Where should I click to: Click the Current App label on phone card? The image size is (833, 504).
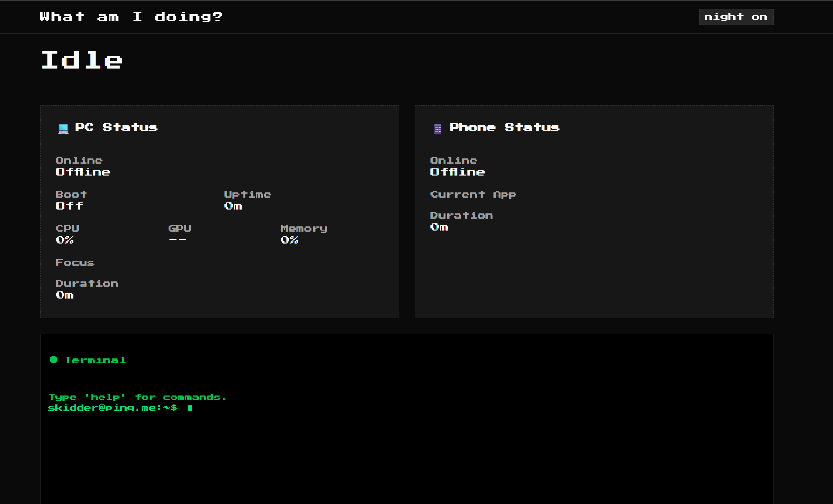pyautogui.click(x=473, y=194)
